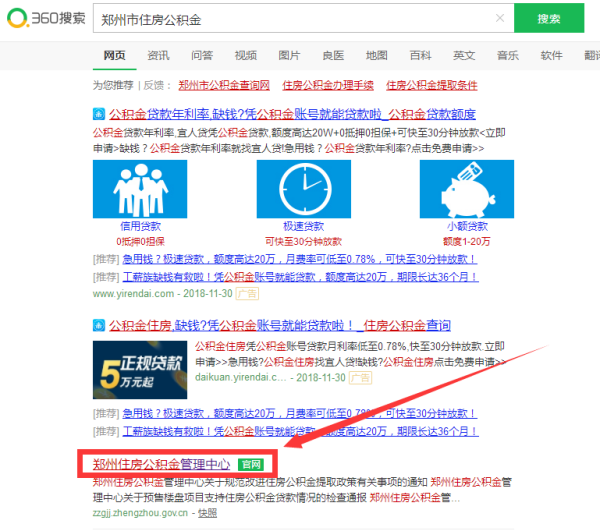This screenshot has width=600, height=531.
Task: Clear the search box with the X icon
Action: (500, 18)
